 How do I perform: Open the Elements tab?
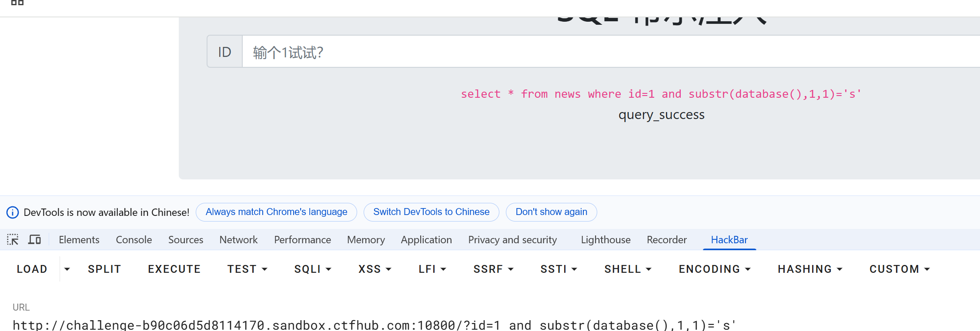[79, 240]
